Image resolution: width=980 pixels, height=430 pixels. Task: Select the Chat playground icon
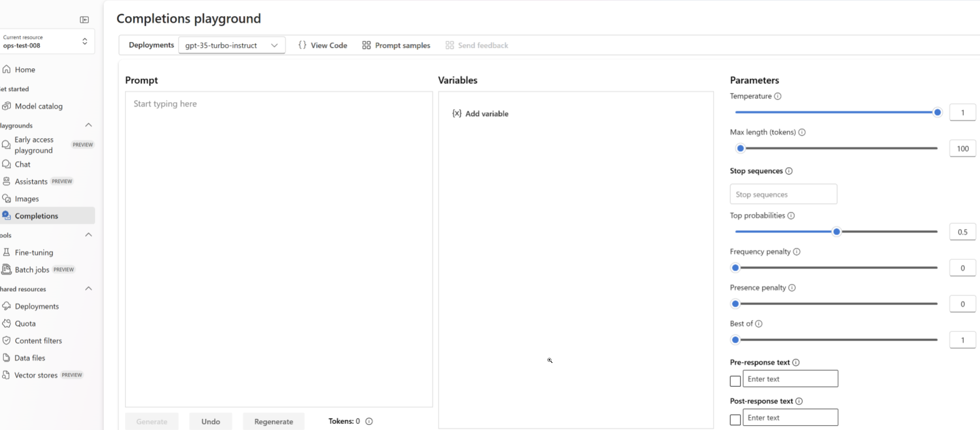pyautogui.click(x=6, y=164)
